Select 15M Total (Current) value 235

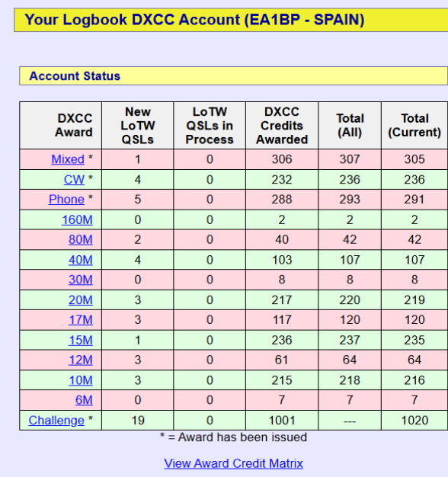tap(414, 340)
